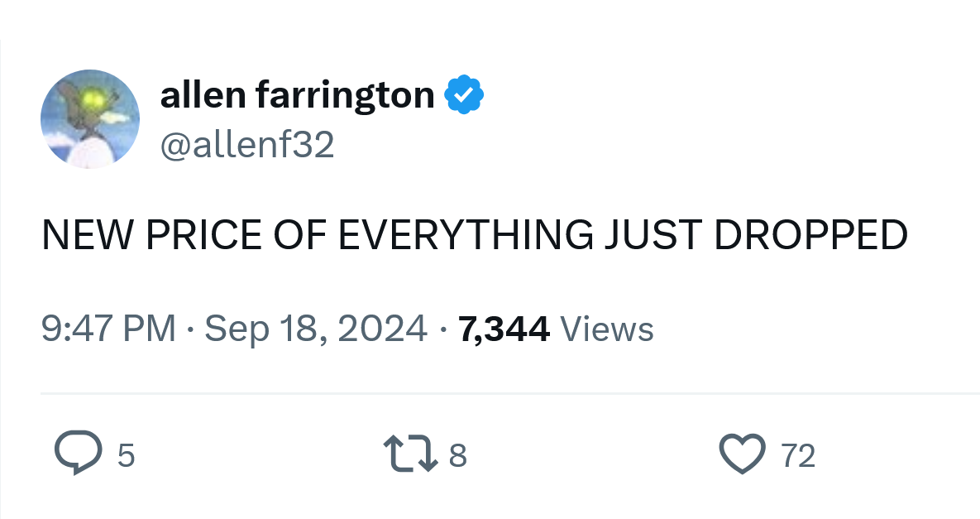Click the word DROPPED in the tweet
Screen dimensions: 980x519
pyautogui.click(x=810, y=236)
